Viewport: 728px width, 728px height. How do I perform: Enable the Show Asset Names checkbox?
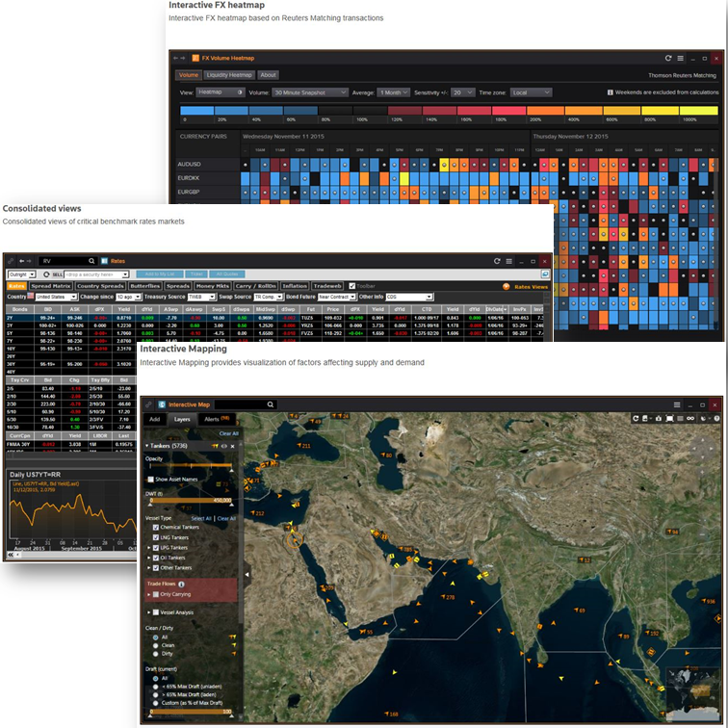click(x=149, y=479)
